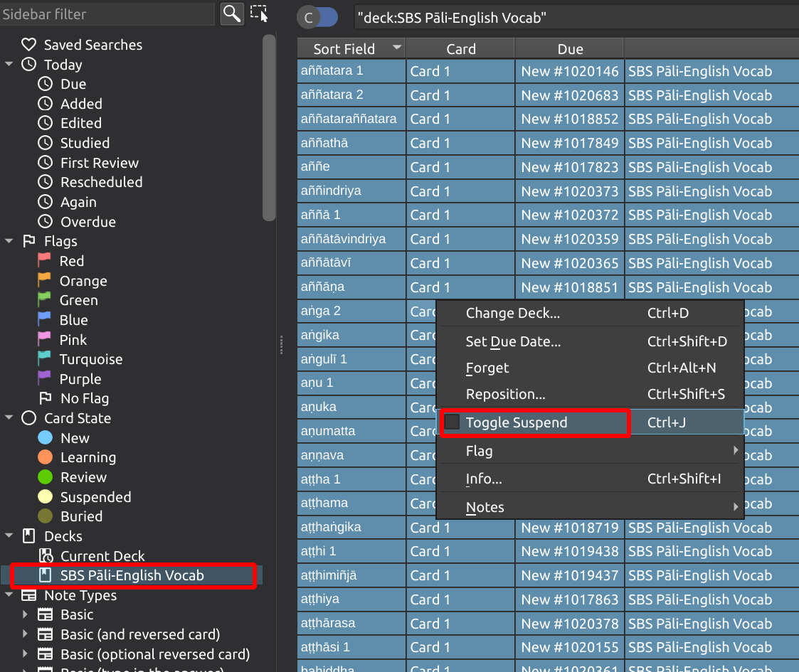Viewport: 799px width, 672px height.
Task: Switch the C toggle near the search bar
Action: coord(317,17)
